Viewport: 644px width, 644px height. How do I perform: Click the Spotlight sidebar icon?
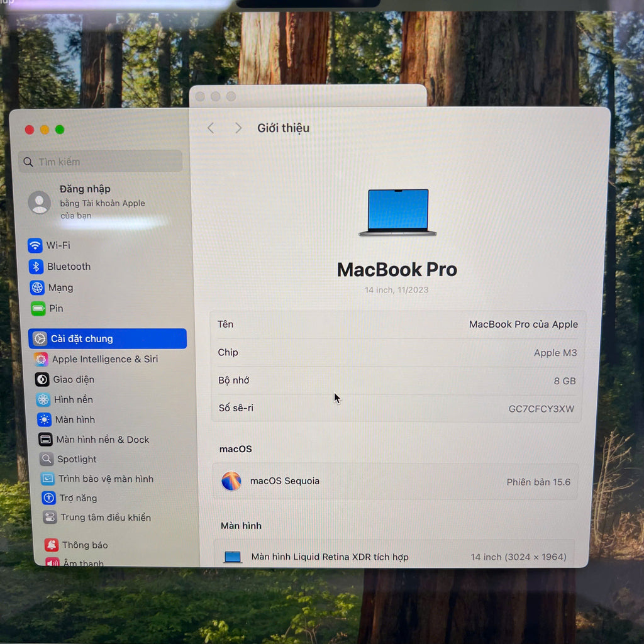[x=47, y=459]
